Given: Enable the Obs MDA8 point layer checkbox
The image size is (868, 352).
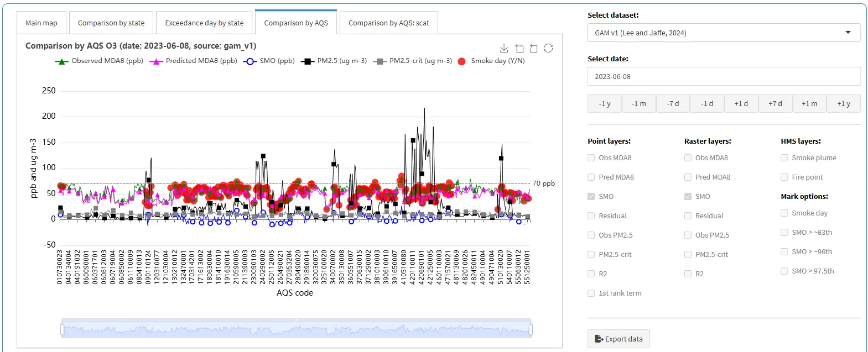Looking at the screenshot, I should pyautogui.click(x=591, y=158).
